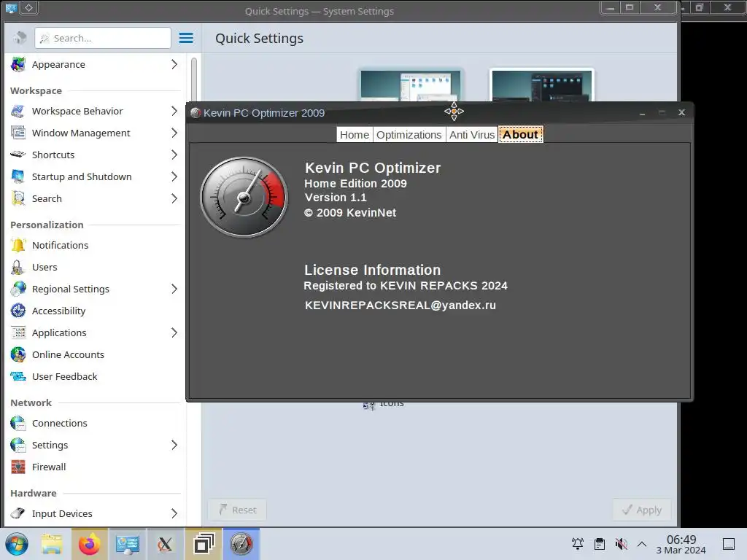The image size is (747, 560).
Task: Launch Firefox from the taskbar
Action: 89,544
